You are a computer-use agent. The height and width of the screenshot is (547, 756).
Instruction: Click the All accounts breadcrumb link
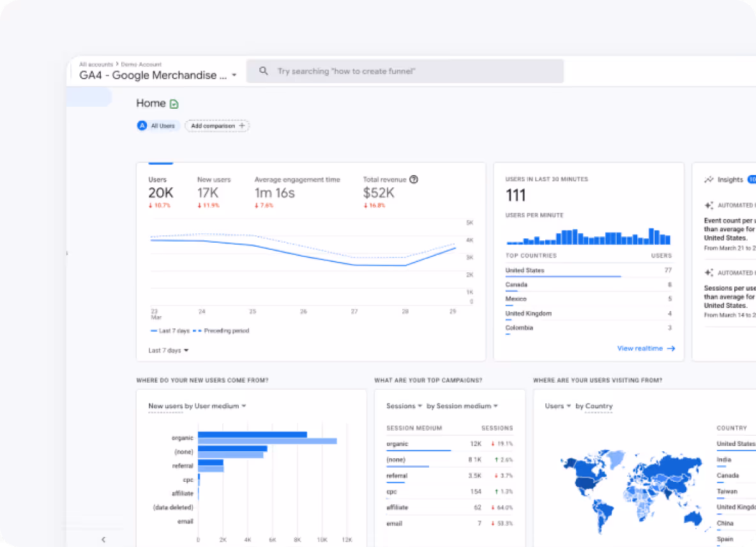pyautogui.click(x=96, y=64)
